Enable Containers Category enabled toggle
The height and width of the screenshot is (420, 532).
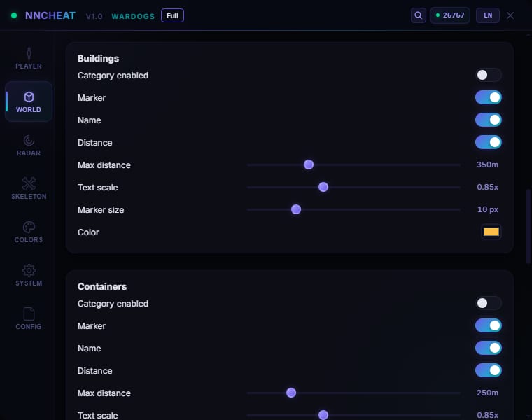point(488,303)
